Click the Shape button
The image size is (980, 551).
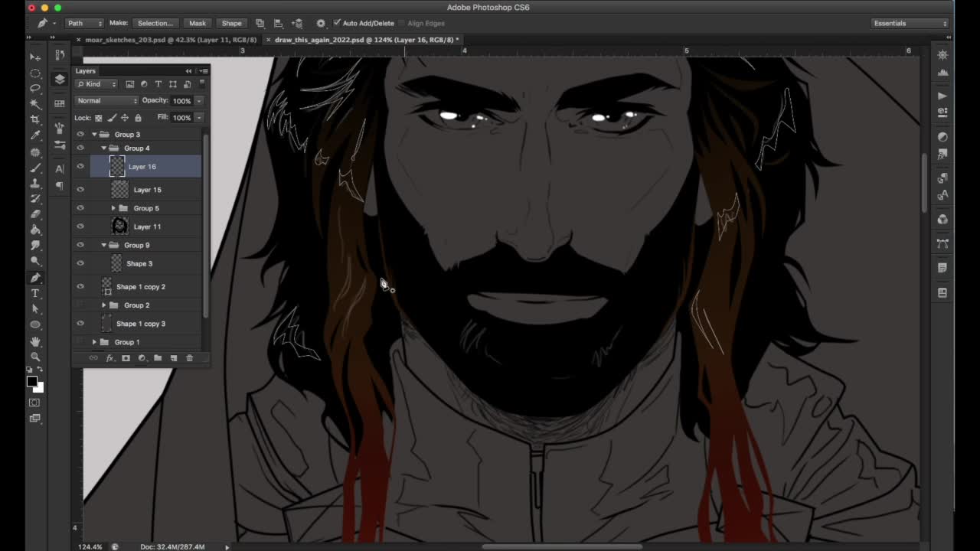(x=231, y=23)
